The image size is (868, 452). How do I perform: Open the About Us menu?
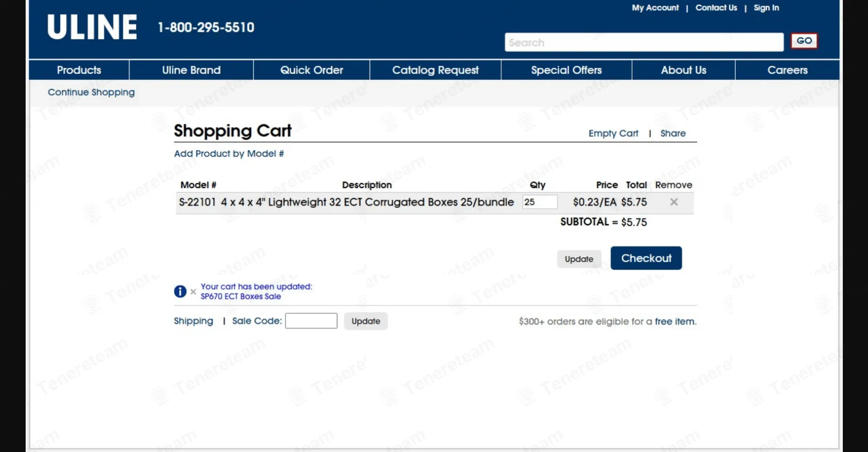click(684, 70)
